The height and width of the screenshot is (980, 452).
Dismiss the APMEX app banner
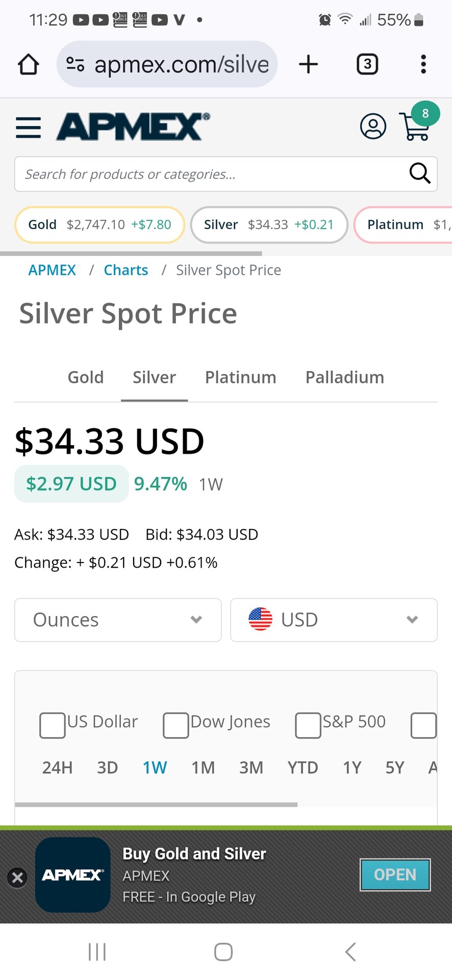[x=17, y=877]
